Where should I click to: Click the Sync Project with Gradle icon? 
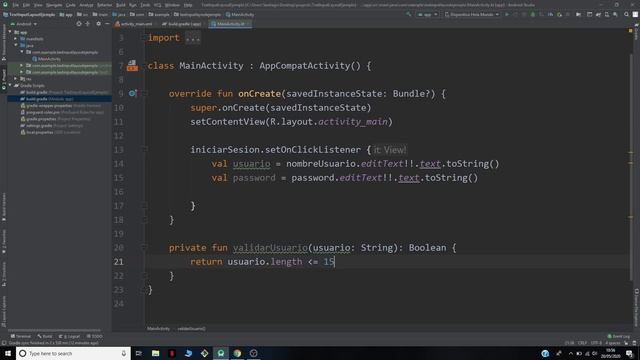click(x=598, y=14)
